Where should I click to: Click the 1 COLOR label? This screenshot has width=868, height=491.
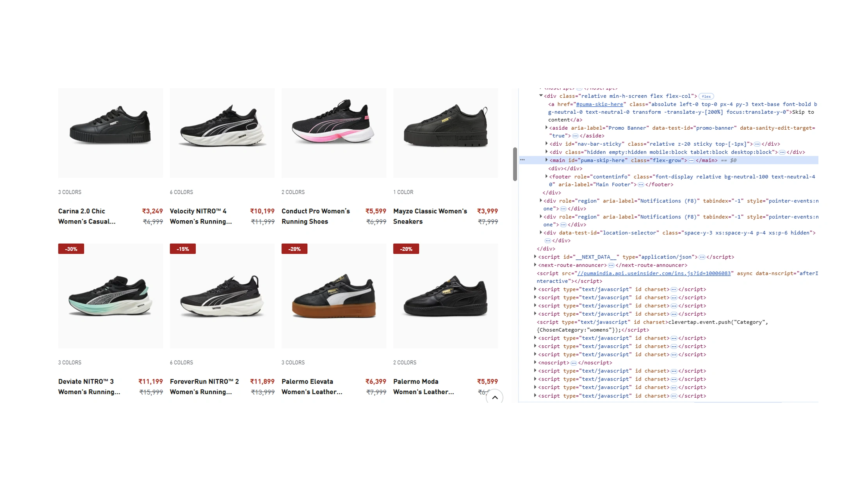(403, 192)
